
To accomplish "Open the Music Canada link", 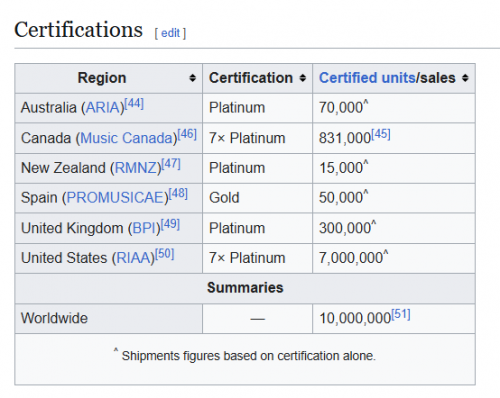I will coord(126,138).
